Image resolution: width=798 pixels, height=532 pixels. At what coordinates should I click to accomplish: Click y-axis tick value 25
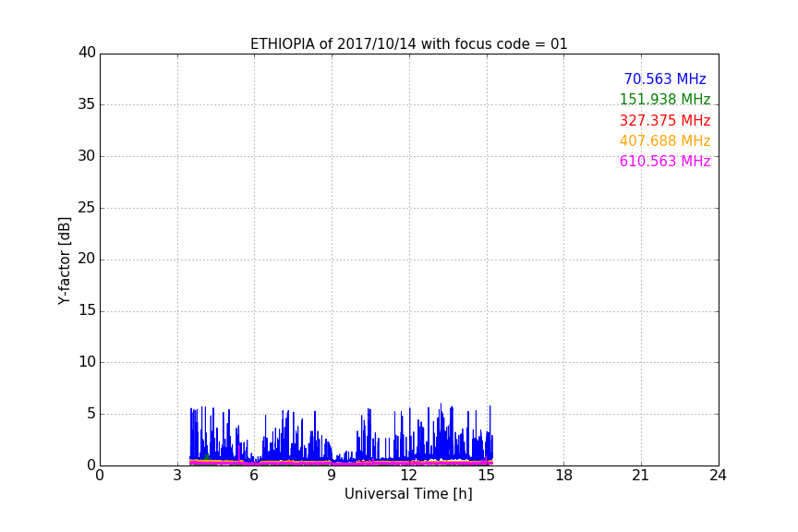coord(87,208)
